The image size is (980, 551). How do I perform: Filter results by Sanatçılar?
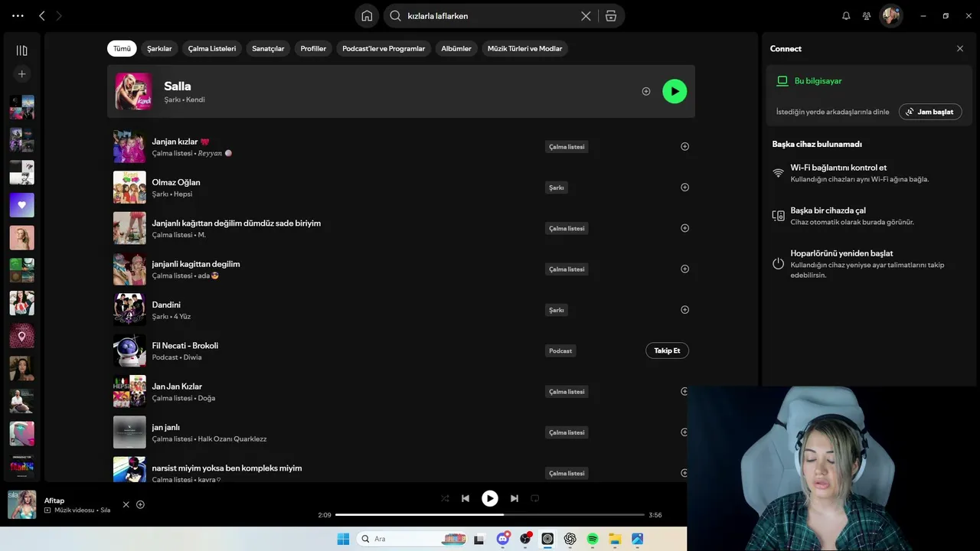(268, 48)
